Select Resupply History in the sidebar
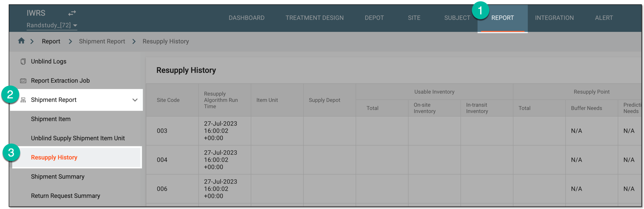Viewport: 644px width, 209px height. 77,157
